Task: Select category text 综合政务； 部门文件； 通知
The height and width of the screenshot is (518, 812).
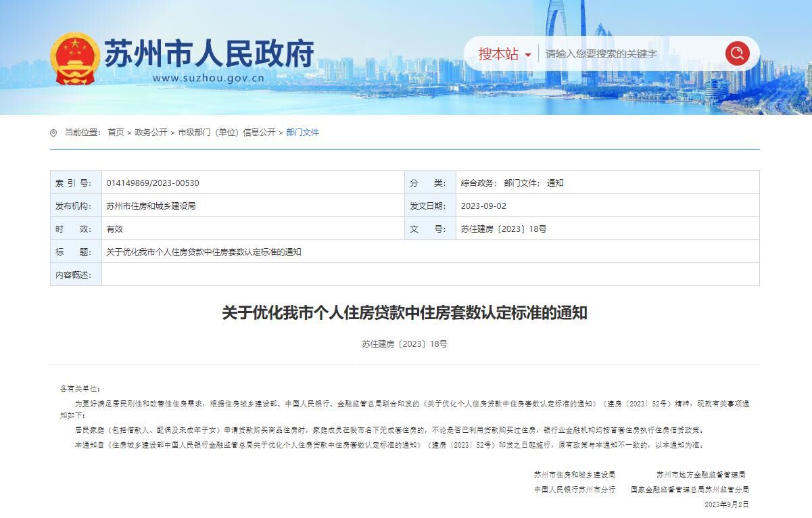Action: [512, 183]
